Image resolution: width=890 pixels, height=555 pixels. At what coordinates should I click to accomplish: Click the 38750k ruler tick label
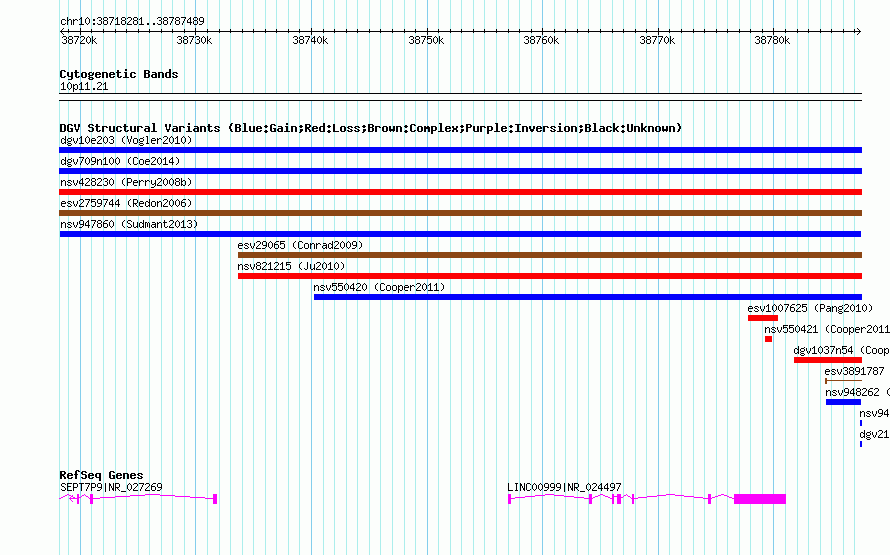tap(426, 40)
